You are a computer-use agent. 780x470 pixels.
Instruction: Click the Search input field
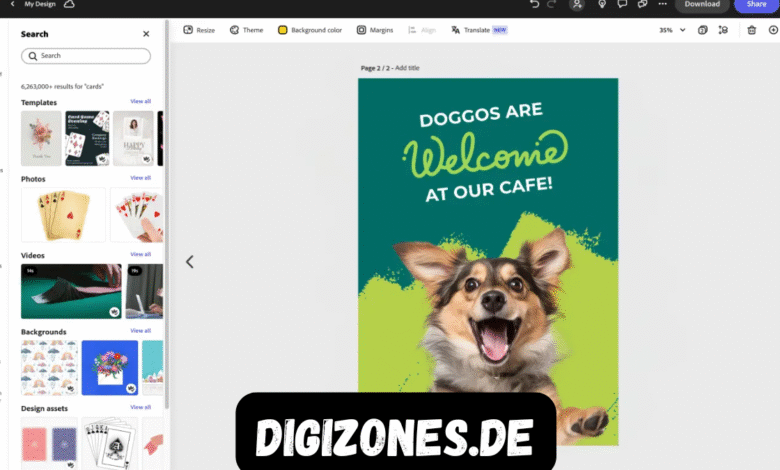pyautogui.click(x=86, y=56)
